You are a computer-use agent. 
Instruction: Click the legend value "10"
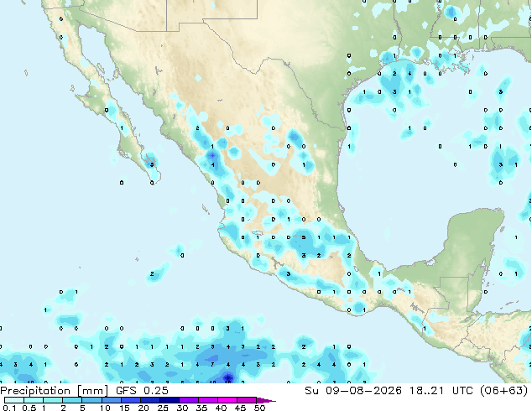(x=105, y=408)
